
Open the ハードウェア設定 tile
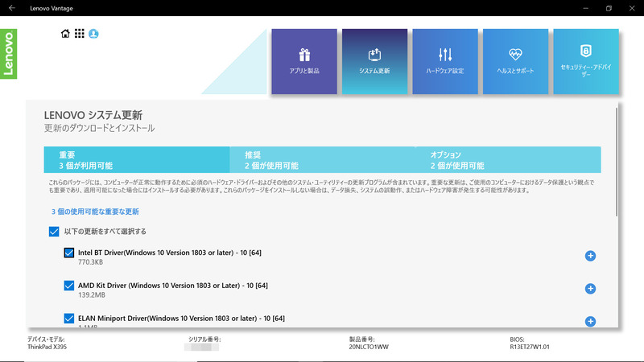[x=445, y=62]
